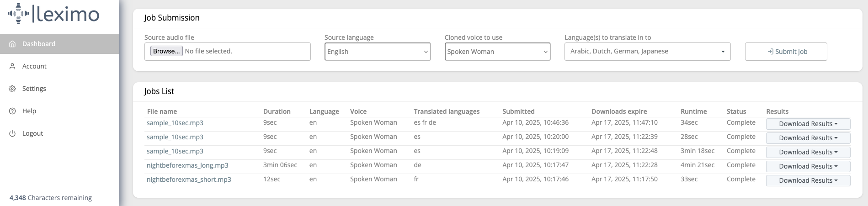Open sample_10sec.mp3 submitted at 10:19:09
Screen dimensions: 868x206
175,151
